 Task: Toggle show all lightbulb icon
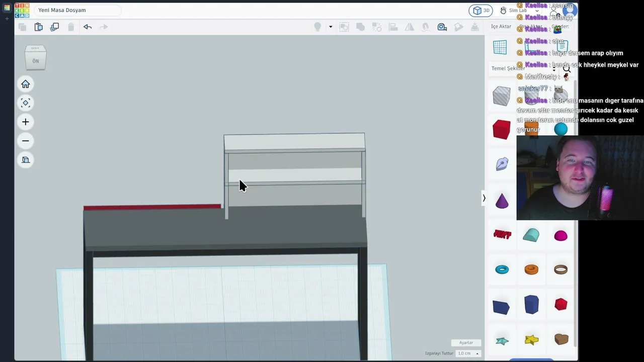point(317,27)
